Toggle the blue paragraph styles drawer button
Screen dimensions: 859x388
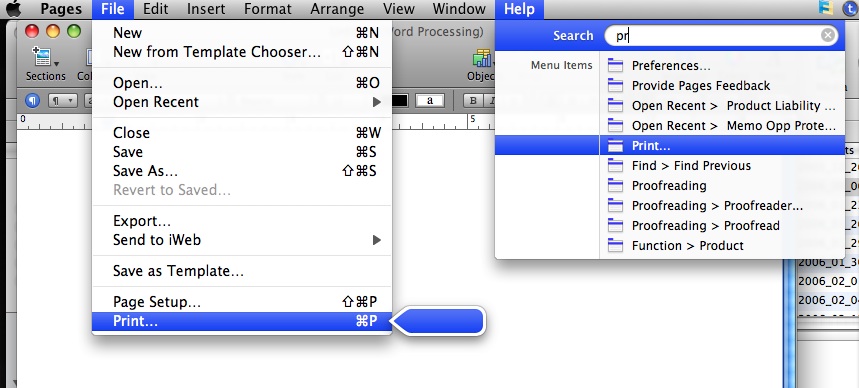point(32,101)
